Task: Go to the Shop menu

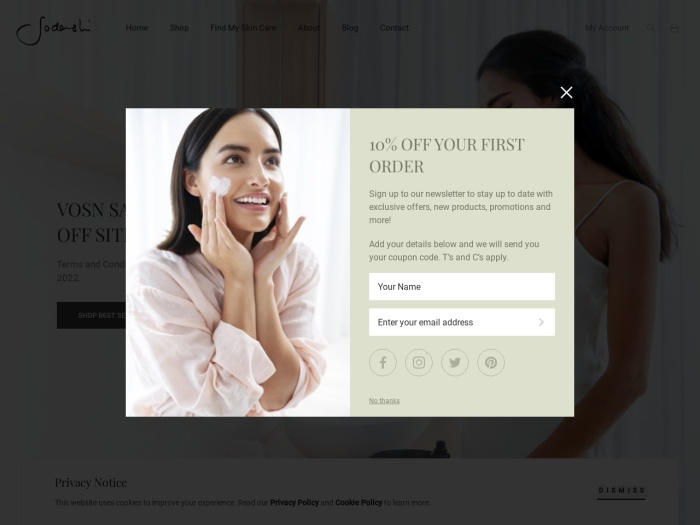Action: click(179, 28)
